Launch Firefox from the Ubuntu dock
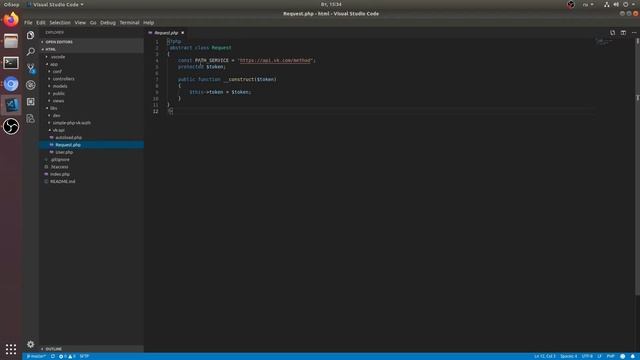 pos(11,20)
